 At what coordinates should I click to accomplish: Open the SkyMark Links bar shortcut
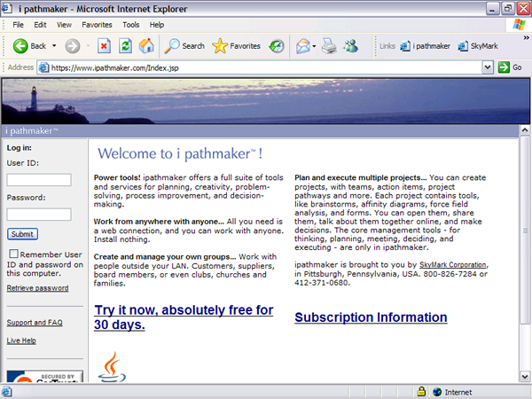pos(478,46)
